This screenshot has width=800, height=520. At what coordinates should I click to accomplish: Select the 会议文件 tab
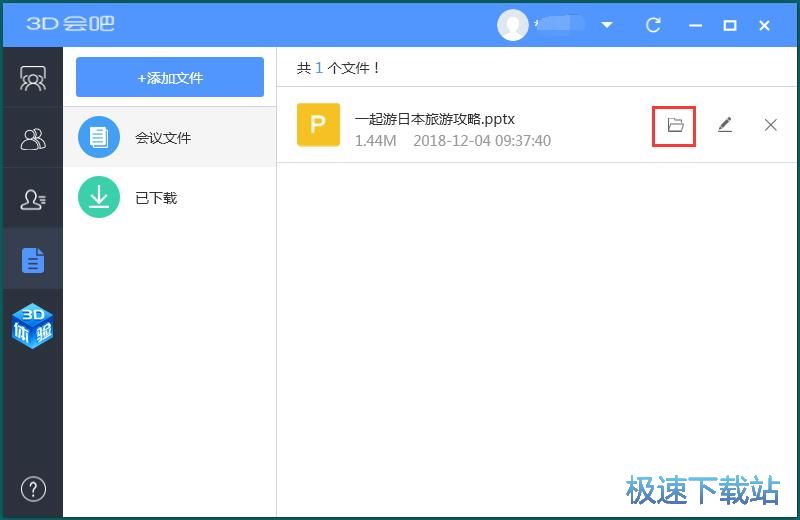(170, 137)
